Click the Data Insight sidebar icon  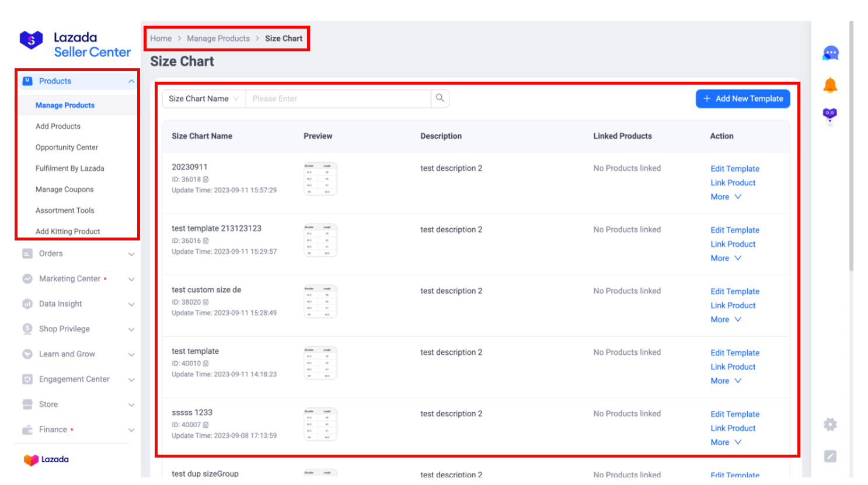coord(27,303)
